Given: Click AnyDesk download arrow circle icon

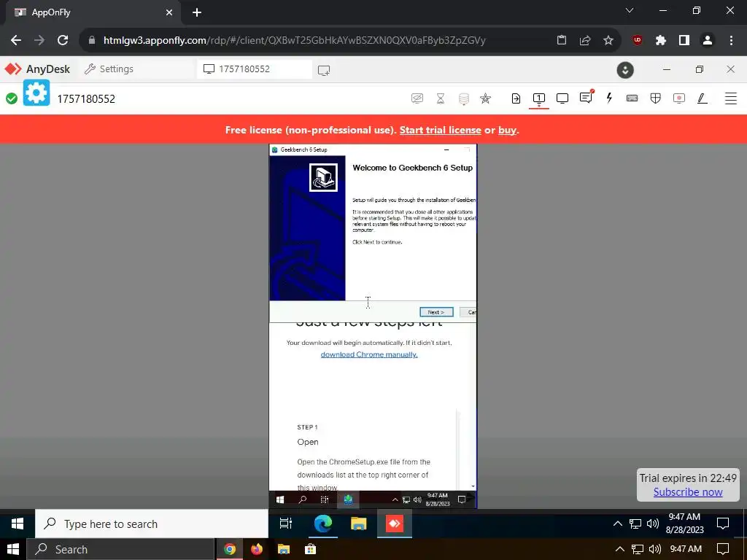Looking at the screenshot, I should (x=625, y=70).
